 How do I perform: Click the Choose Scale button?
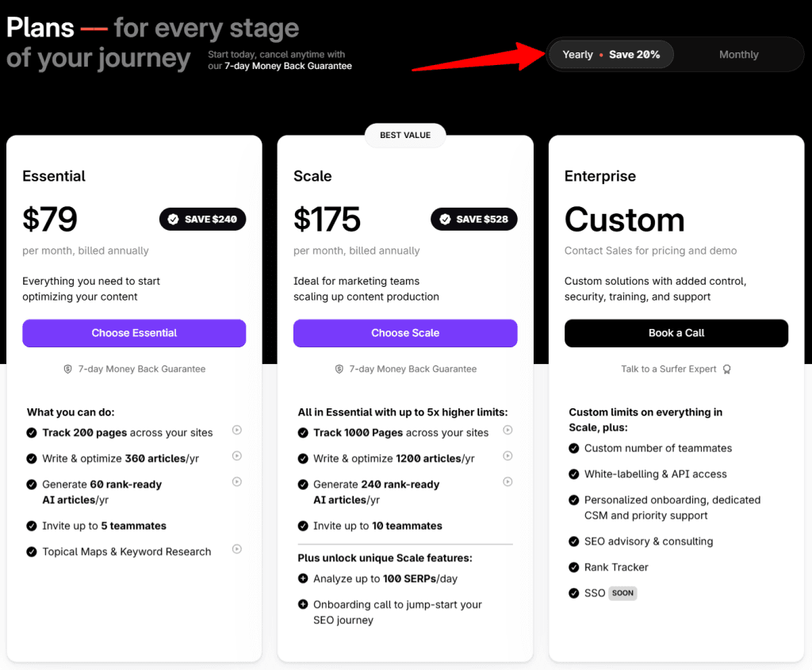pyautogui.click(x=405, y=333)
